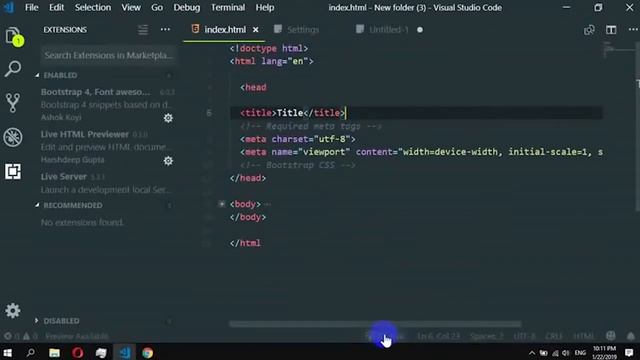
Task: Click the open preview icon in editor toolbar
Action: (x=589, y=30)
